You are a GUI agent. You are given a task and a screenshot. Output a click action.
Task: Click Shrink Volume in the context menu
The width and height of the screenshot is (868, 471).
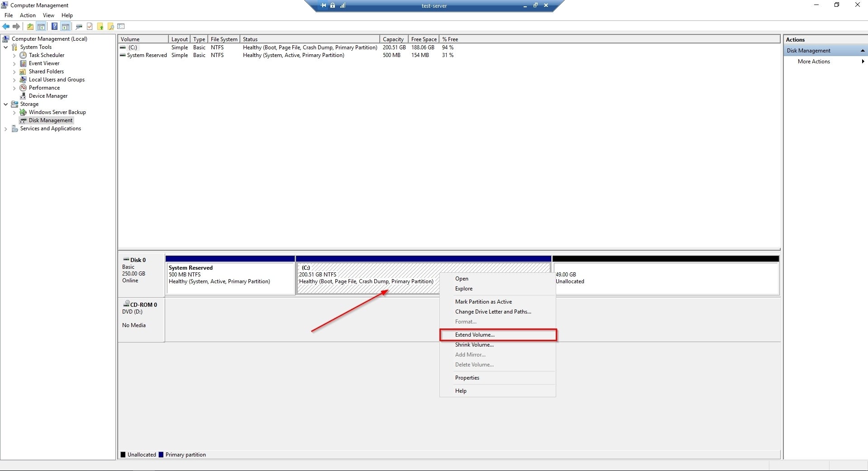pos(474,345)
